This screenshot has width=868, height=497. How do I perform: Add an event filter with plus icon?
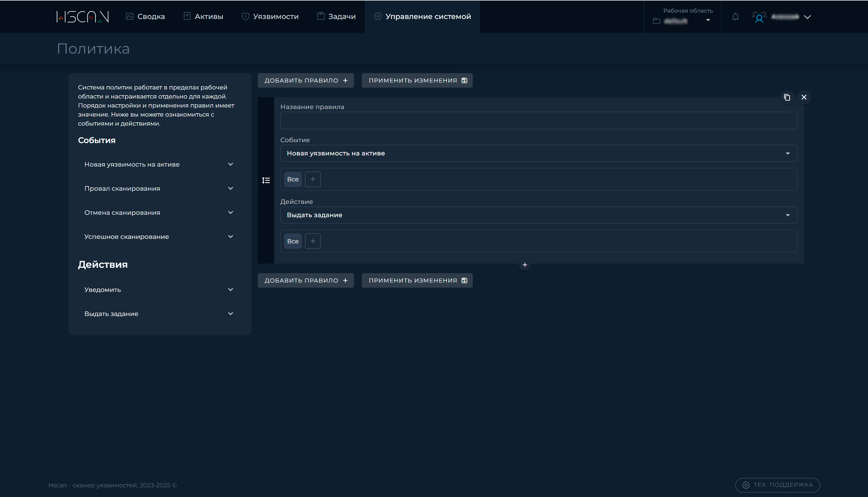coord(312,179)
